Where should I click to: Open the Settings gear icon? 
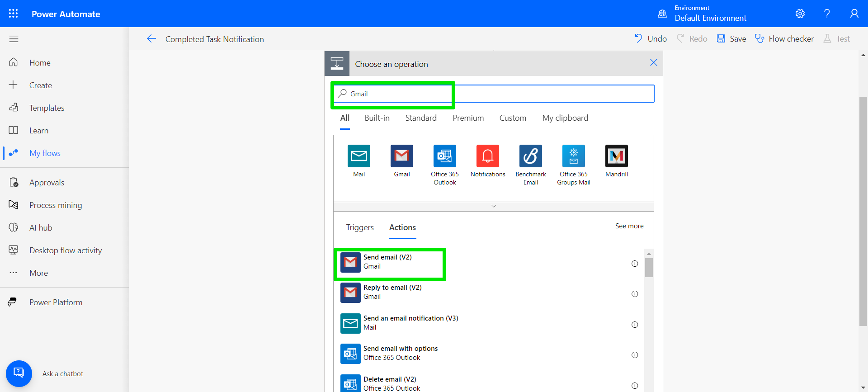tap(800, 14)
